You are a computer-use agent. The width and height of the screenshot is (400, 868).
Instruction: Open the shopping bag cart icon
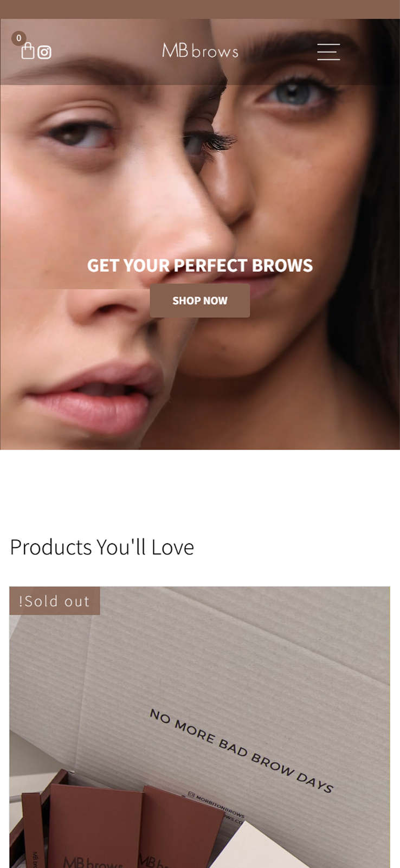(x=28, y=50)
